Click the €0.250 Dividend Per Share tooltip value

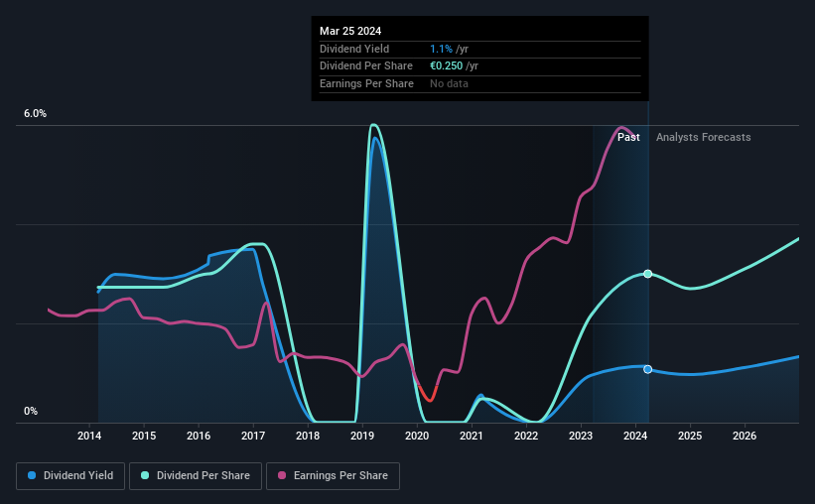(446, 66)
